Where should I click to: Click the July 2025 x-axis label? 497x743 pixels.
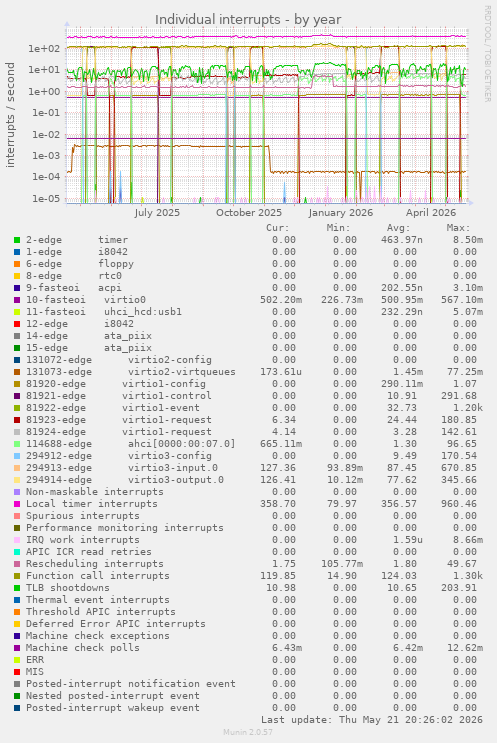pyautogui.click(x=157, y=213)
